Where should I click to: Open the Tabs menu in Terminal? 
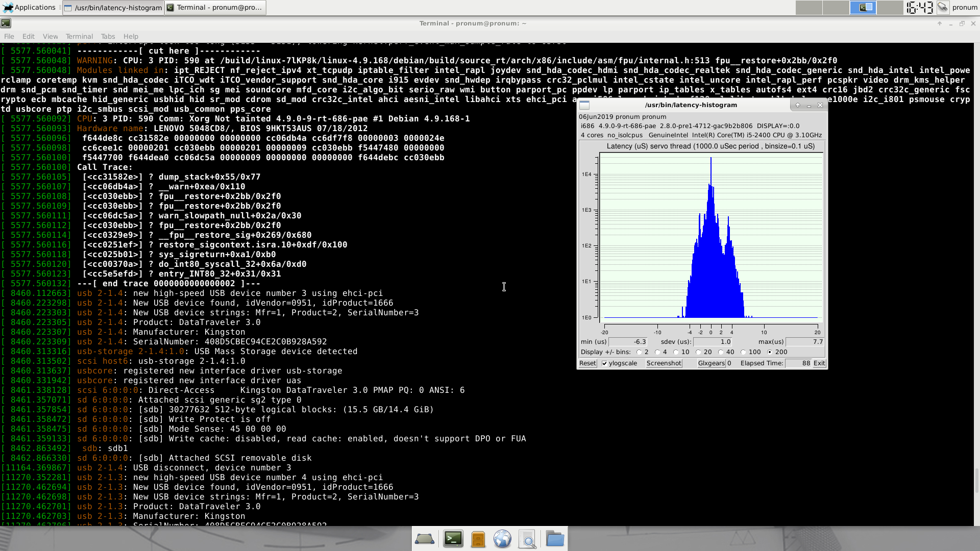[108, 36]
